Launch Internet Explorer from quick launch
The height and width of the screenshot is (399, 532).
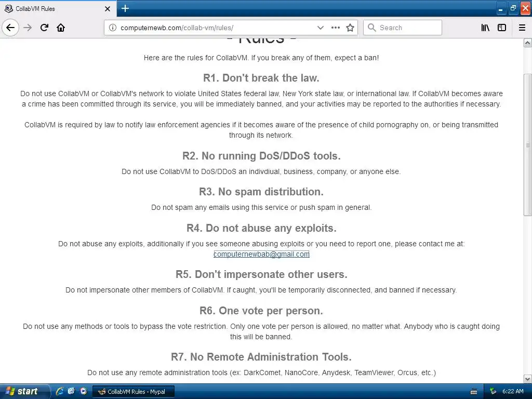click(x=60, y=391)
